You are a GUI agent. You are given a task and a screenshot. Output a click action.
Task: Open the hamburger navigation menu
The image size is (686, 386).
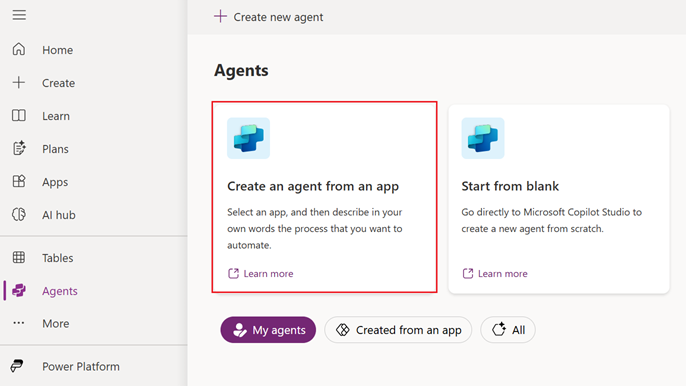[x=19, y=15]
